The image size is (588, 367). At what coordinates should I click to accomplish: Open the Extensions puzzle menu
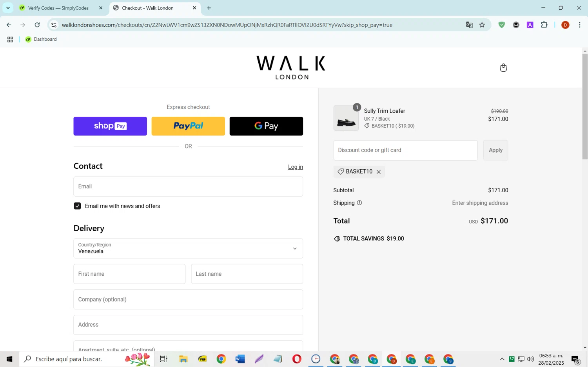click(544, 25)
